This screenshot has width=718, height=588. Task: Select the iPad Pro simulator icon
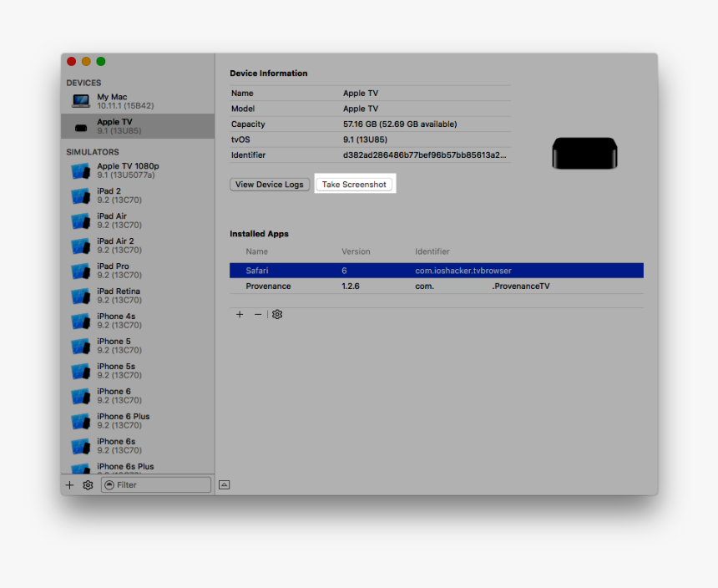(x=80, y=271)
